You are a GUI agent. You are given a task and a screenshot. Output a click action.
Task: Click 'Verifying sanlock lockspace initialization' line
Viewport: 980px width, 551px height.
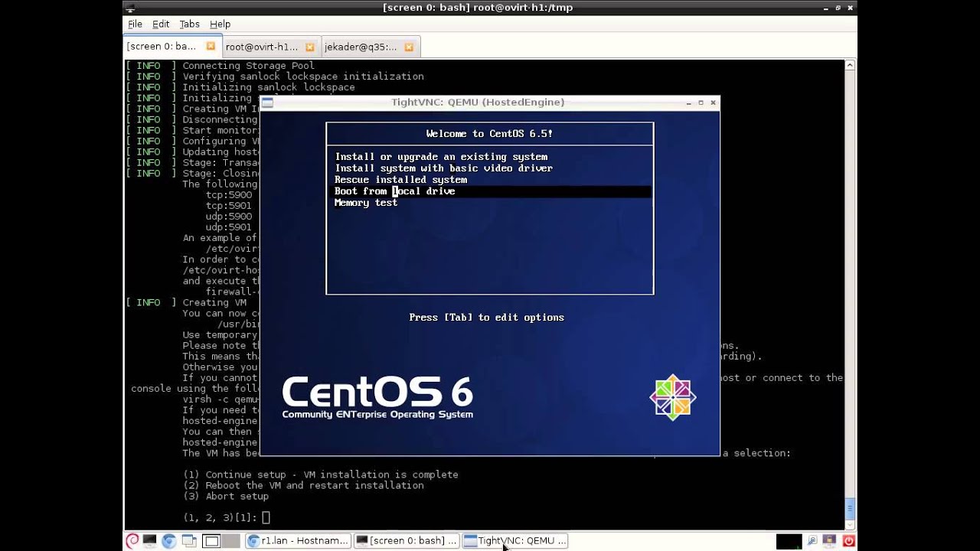click(x=303, y=77)
